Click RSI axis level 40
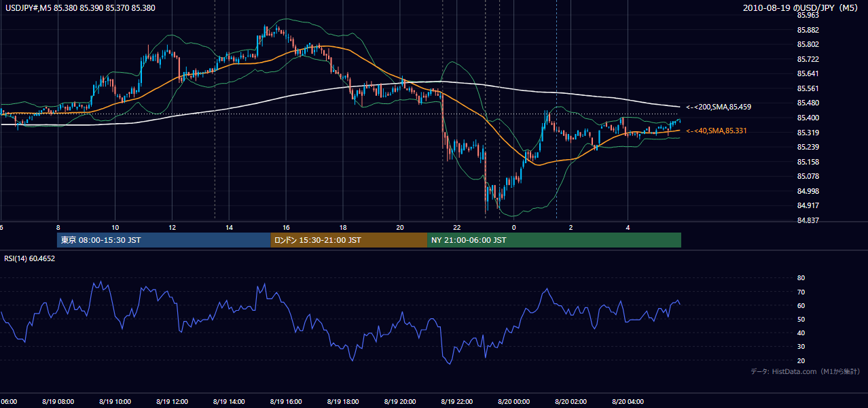 click(x=801, y=333)
